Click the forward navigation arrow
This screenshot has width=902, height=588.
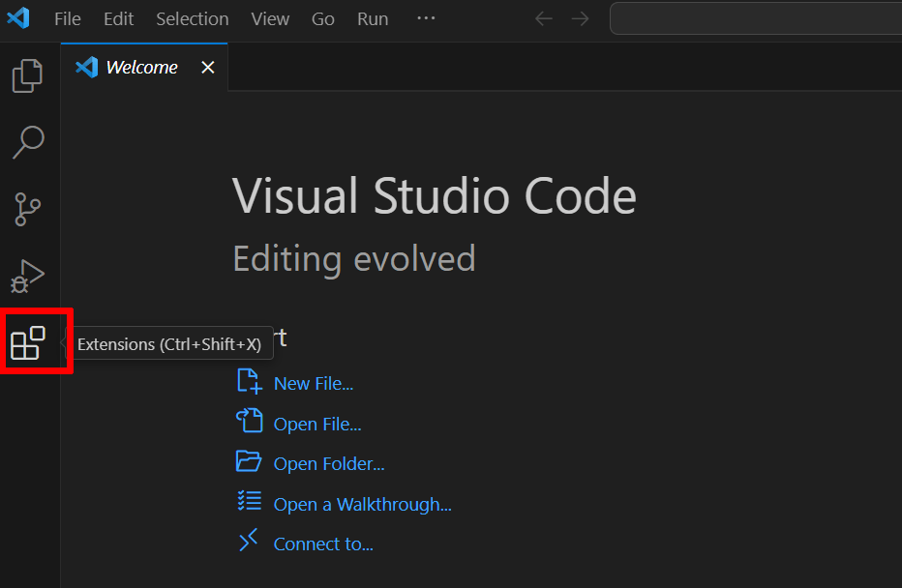tap(579, 18)
